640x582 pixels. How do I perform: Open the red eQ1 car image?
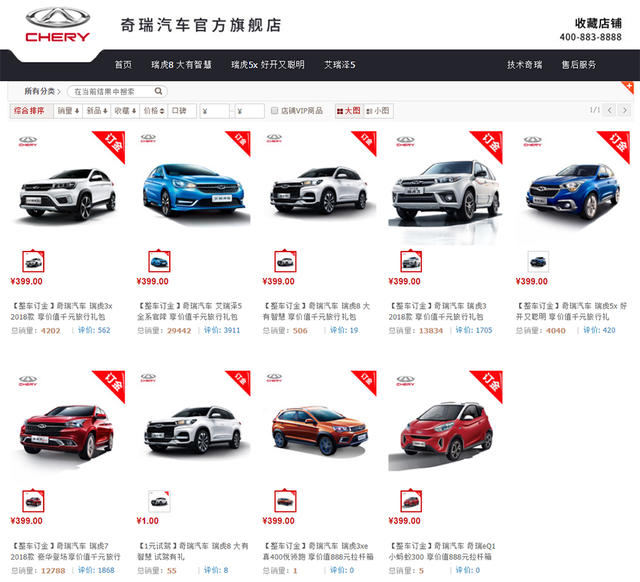pos(445,431)
